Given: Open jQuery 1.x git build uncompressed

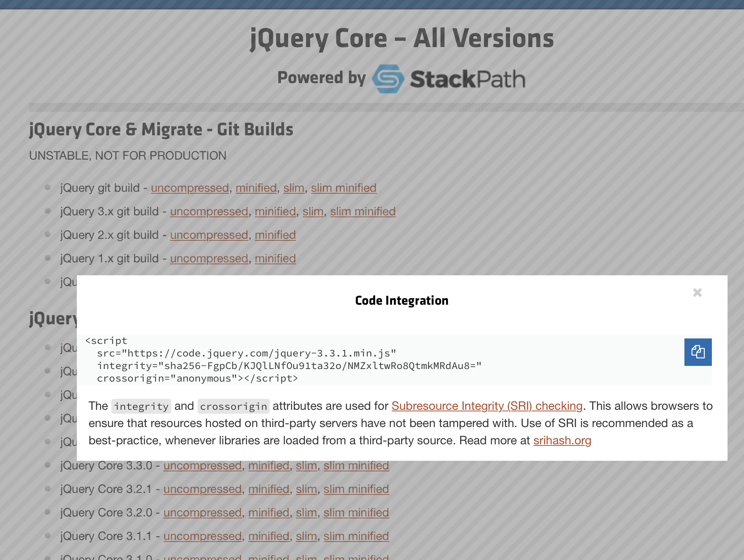Looking at the screenshot, I should 209,258.
